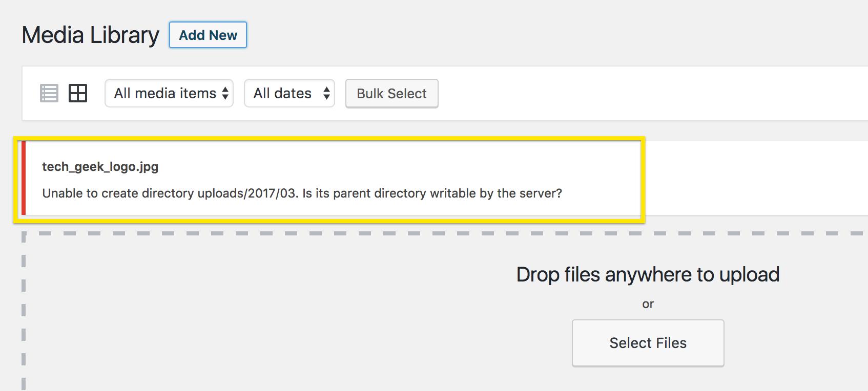
Task: Enable Bulk Select mode
Action: [x=391, y=94]
